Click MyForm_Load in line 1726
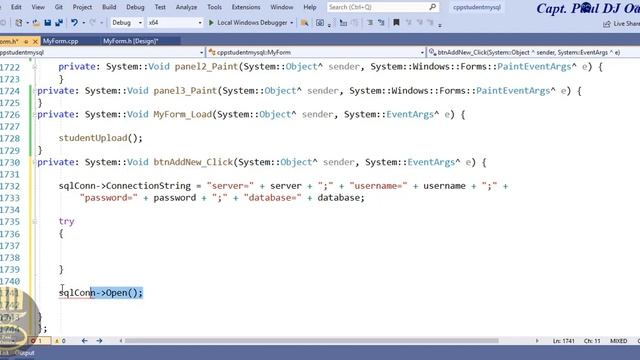640x360 pixels. click(x=182, y=114)
